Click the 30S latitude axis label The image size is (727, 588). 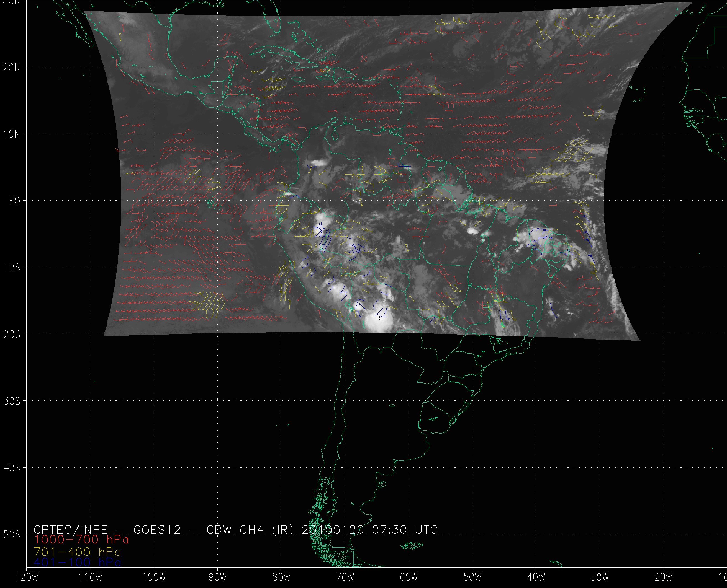[x=12, y=401]
